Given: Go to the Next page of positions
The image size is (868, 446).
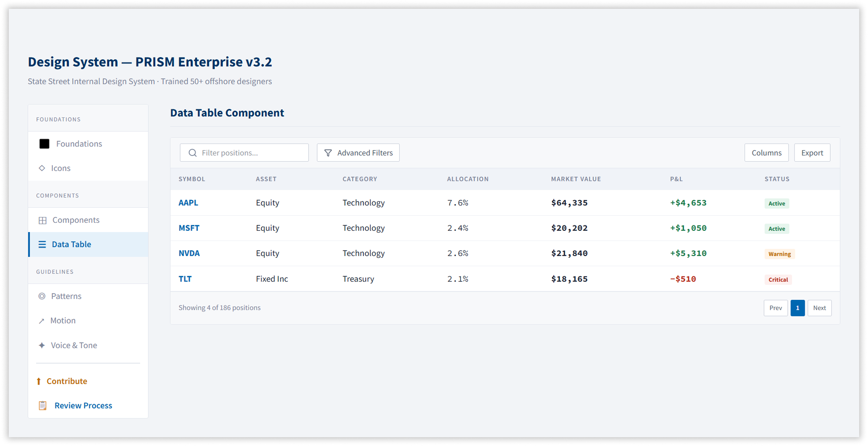Looking at the screenshot, I should tap(819, 308).
